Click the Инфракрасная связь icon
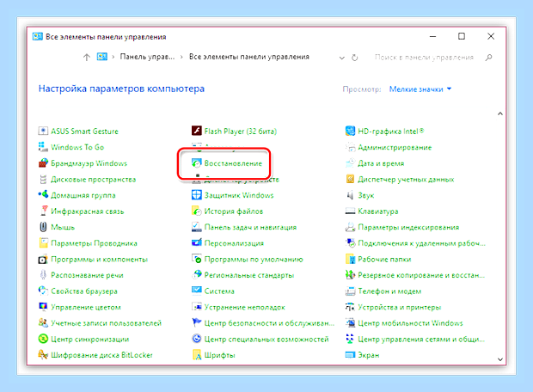This screenshot has width=533, height=392. [43, 211]
